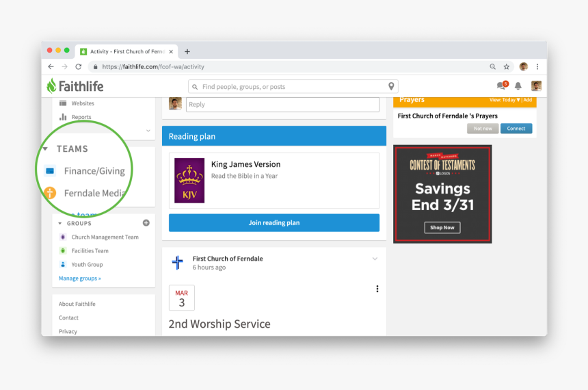Open the Privacy link
Screen dimensions: 588x390
point(68,331)
